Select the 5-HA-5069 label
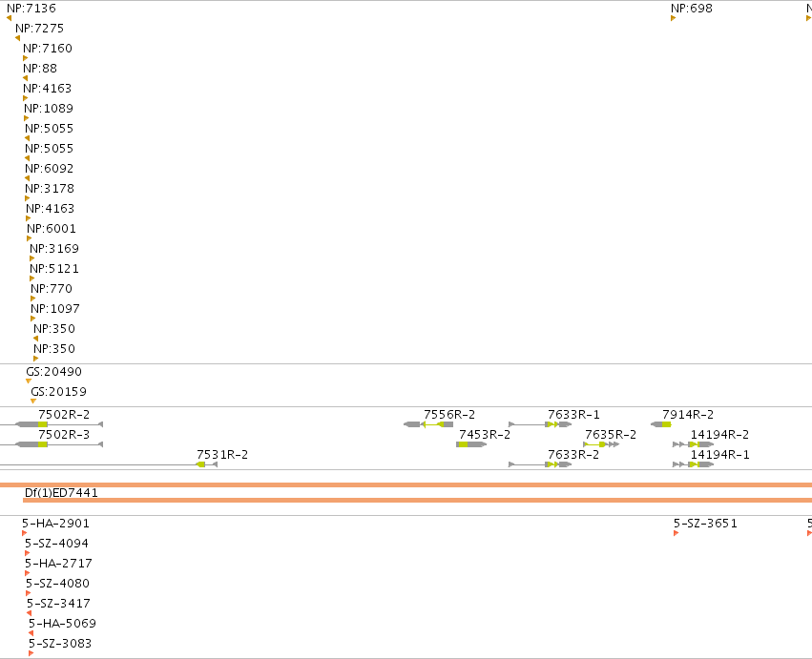 [x=62, y=624]
